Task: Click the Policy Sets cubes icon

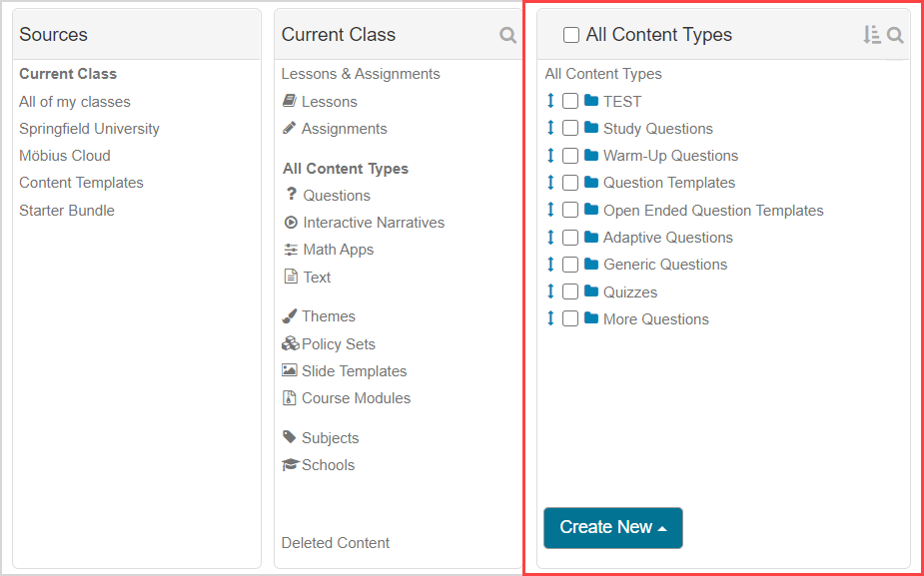Action: (290, 343)
